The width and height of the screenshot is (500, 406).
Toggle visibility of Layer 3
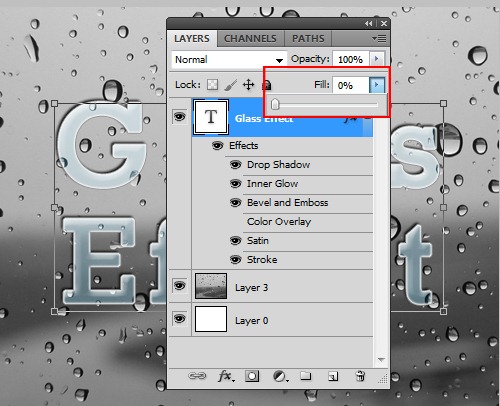click(x=180, y=286)
